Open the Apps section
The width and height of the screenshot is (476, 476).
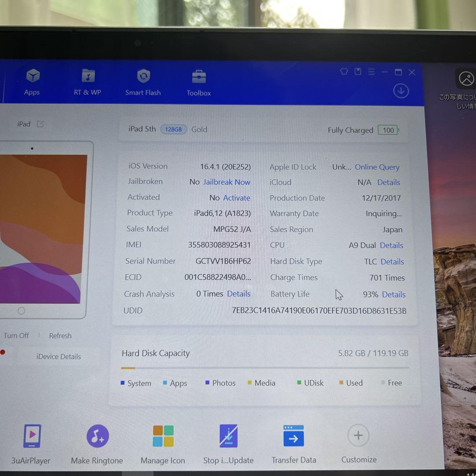32,82
